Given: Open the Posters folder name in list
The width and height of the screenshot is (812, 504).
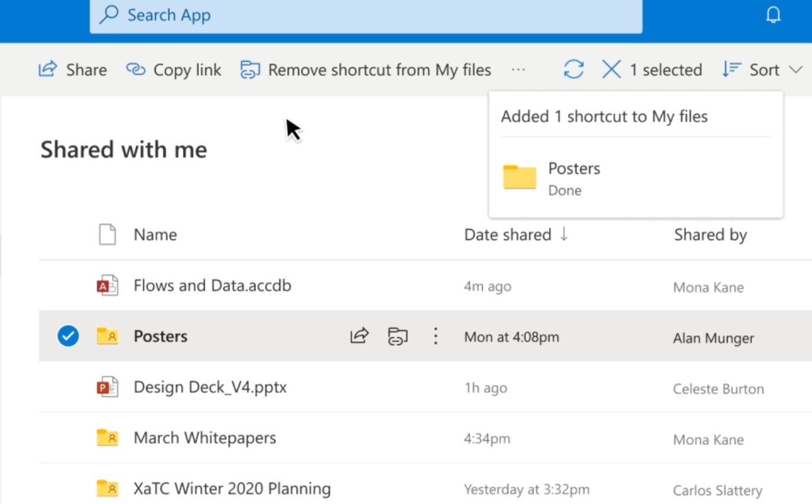Looking at the screenshot, I should click(161, 336).
